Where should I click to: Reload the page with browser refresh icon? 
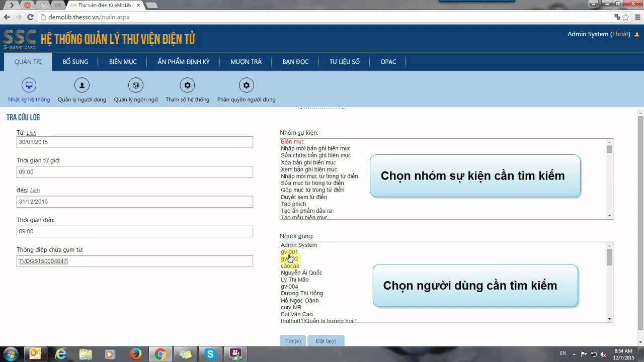[x=30, y=17]
